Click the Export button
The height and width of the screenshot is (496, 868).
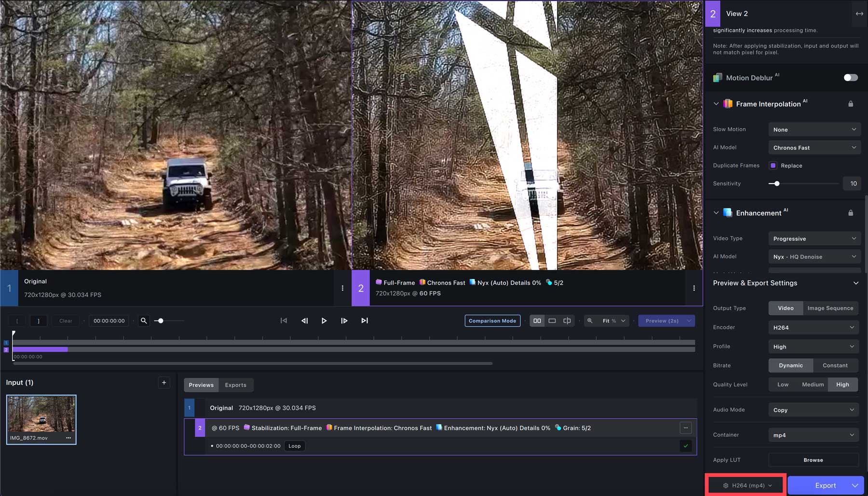[825, 485]
